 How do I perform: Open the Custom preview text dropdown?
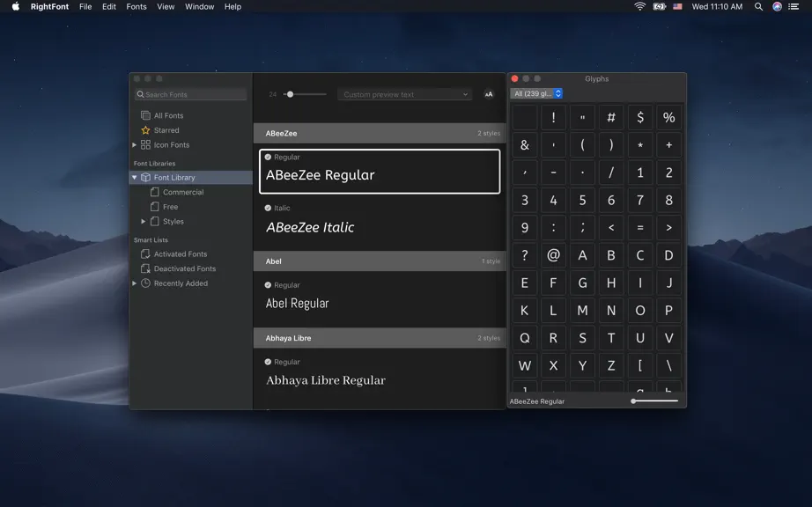tap(404, 94)
